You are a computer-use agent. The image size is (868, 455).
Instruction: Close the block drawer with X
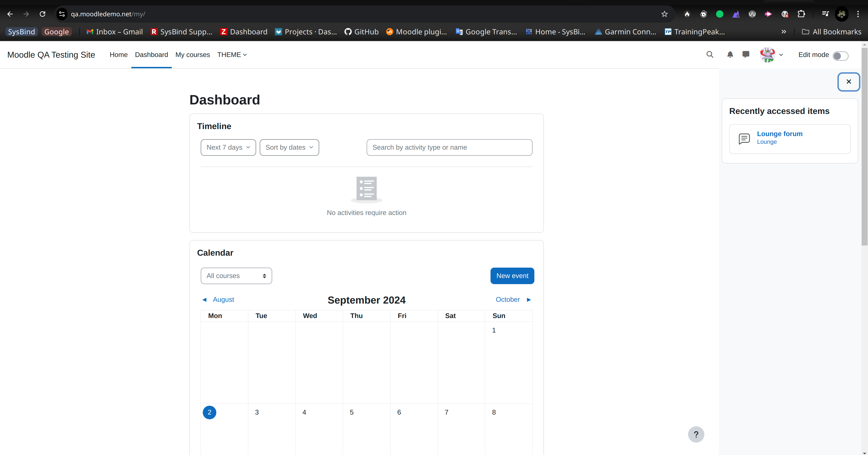(849, 82)
